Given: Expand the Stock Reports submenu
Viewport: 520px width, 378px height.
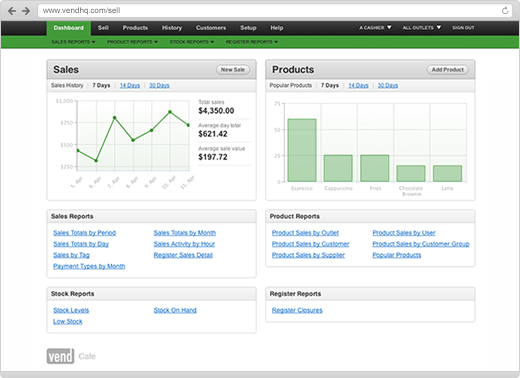Looking at the screenshot, I should coord(192,42).
